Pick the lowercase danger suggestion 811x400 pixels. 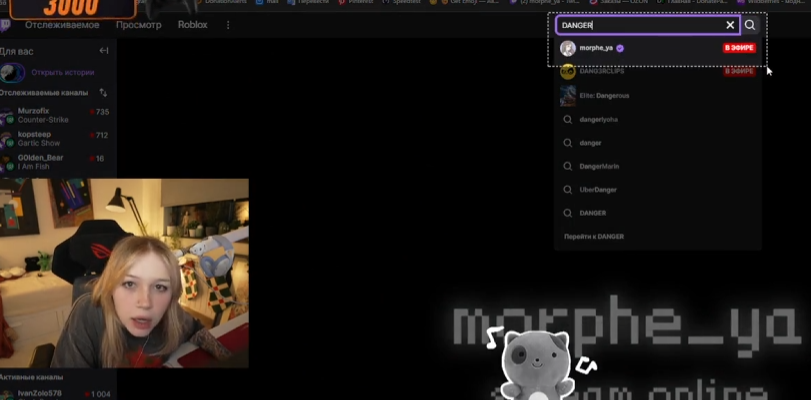657,143
